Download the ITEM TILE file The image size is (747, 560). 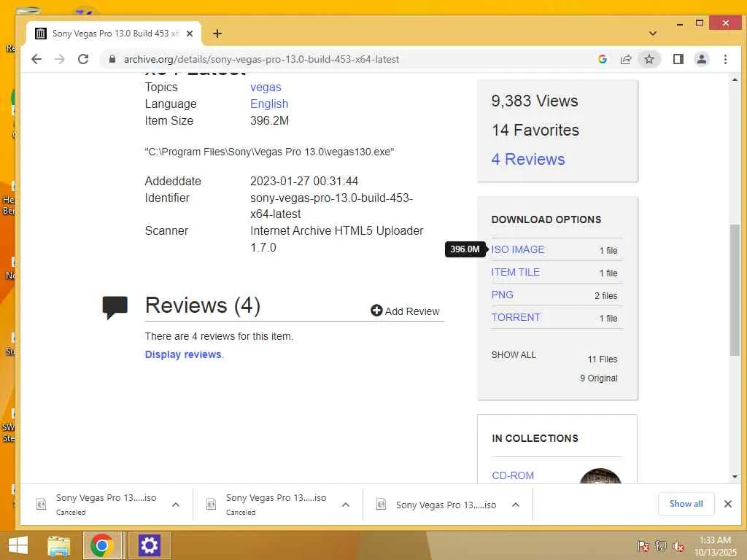tap(516, 272)
